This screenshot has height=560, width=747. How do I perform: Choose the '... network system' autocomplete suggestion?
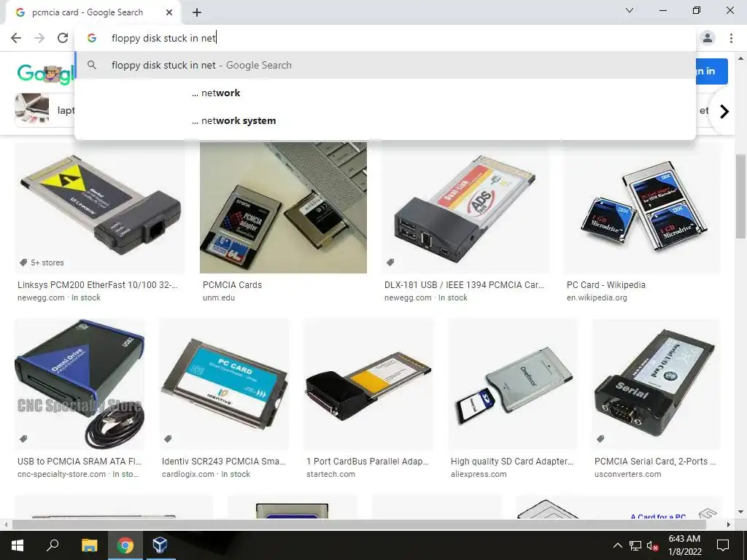coord(385,120)
